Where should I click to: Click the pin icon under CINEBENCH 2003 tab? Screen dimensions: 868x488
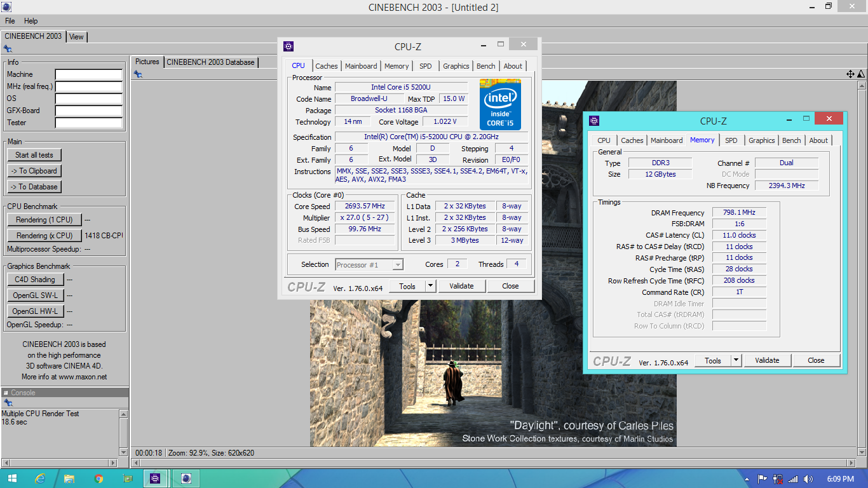tap(8, 48)
